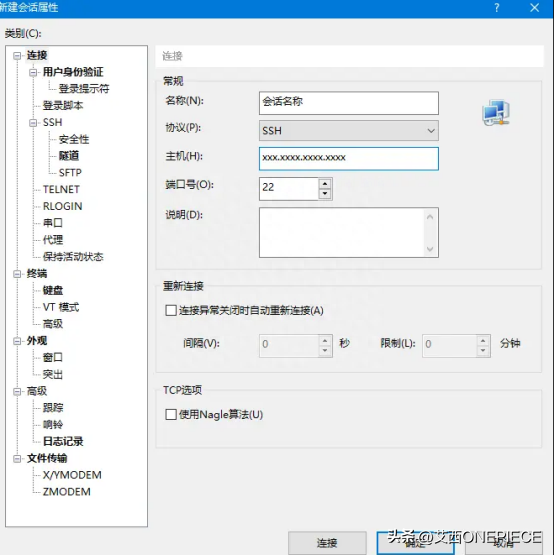Increase the port number with up arrow
Screen dimensions: 554x556
(325, 184)
